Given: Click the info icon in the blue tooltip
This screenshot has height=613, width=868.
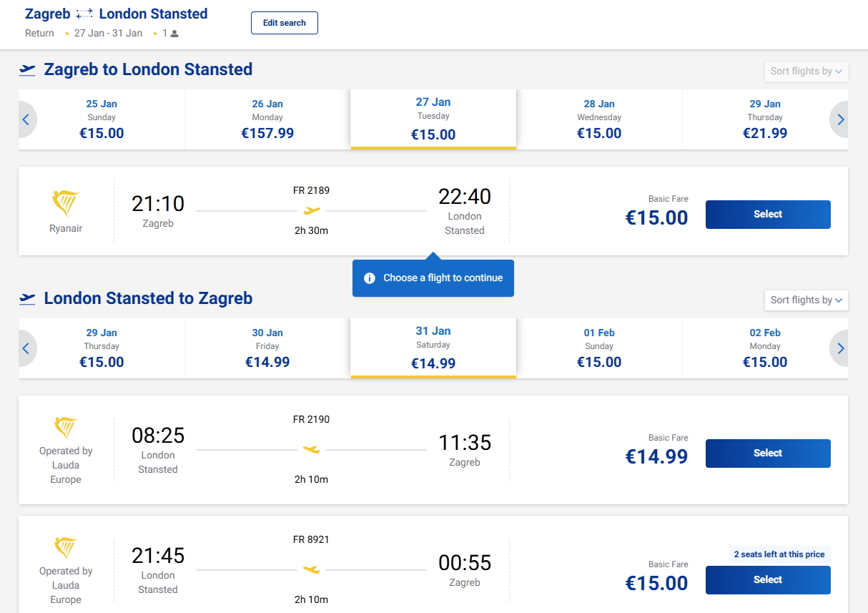Looking at the screenshot, I should tap(370, 278).
